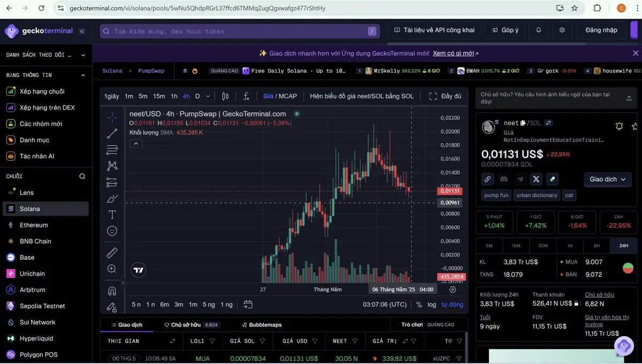Open the Fibonacci retracement tool
642x364 pixels.
[112, 150]
